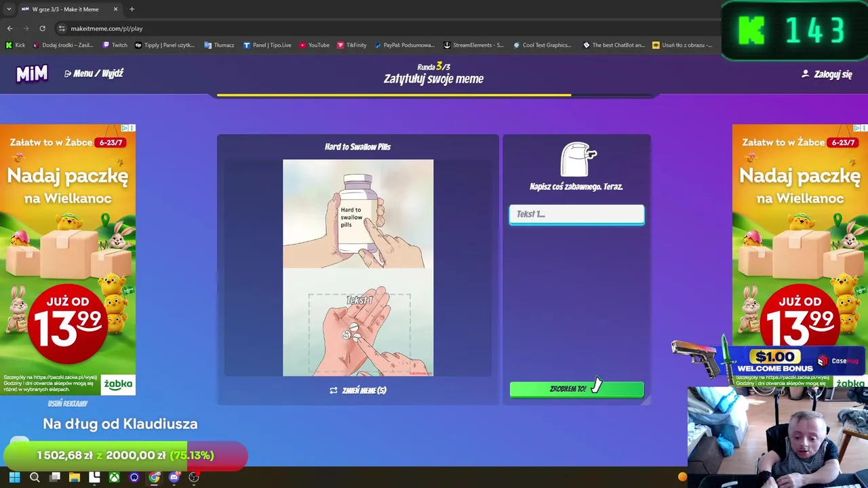The width and height of the screenshot is (868, 488).
Task: Switch to Chrome on the taskbar
Action: [x=154, y=477]
